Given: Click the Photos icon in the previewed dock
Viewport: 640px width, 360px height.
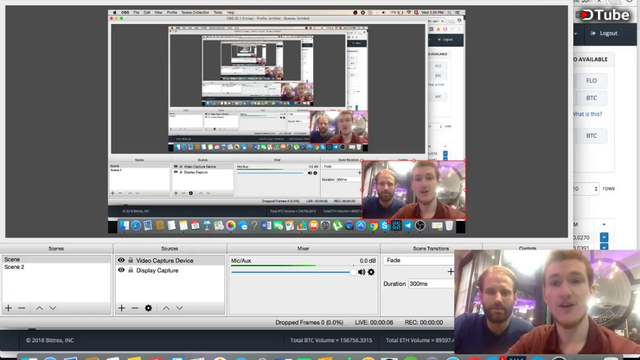Looking at the screenshot, I should [x=231, y=225].
